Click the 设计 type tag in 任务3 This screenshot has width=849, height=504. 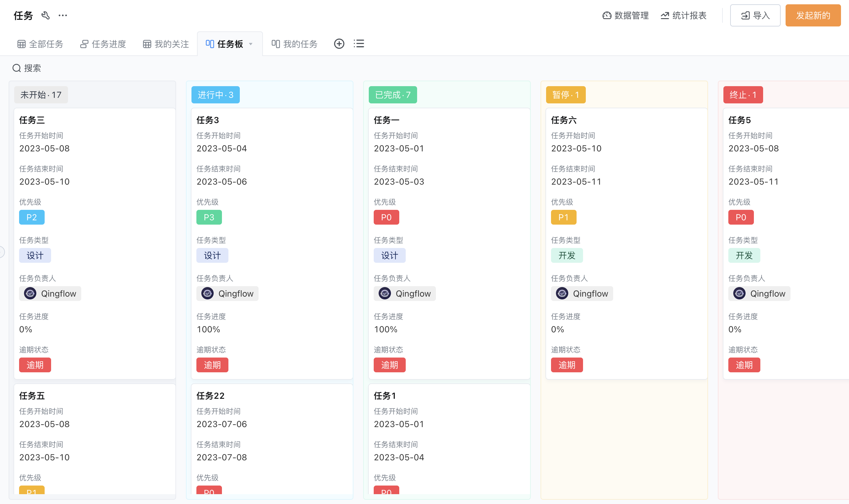[x=212, y=255]
